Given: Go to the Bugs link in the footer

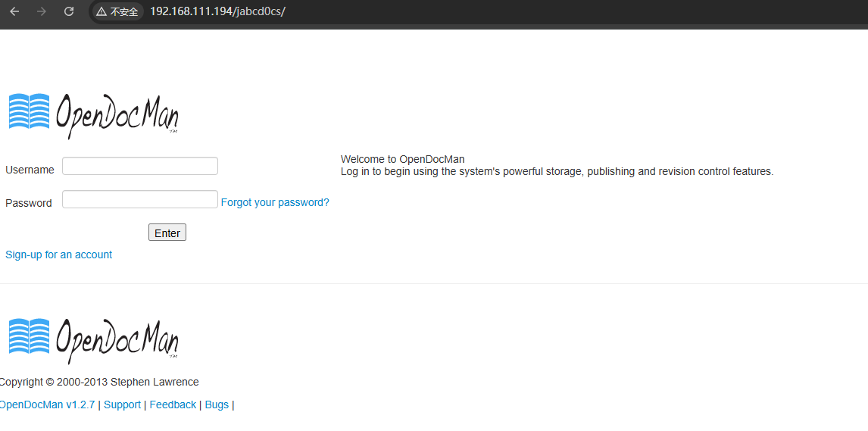Looking at the screenshot, I should (x=217, y=404).
